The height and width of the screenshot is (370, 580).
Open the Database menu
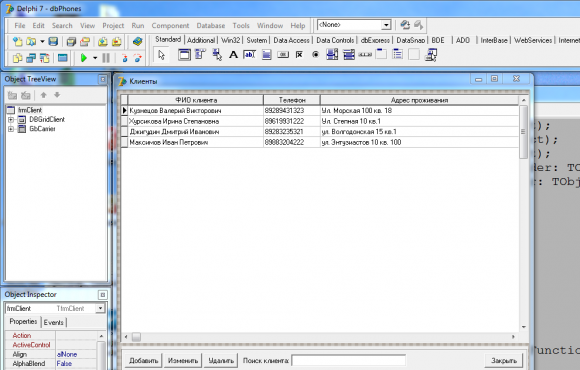point(210,26)
